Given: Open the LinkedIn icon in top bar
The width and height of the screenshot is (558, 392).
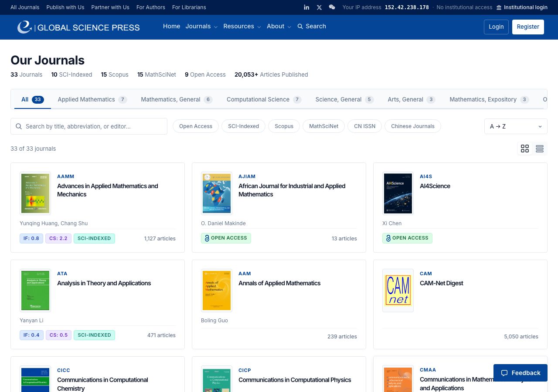Looking at the screenshot, I should (x=306, y=7).
